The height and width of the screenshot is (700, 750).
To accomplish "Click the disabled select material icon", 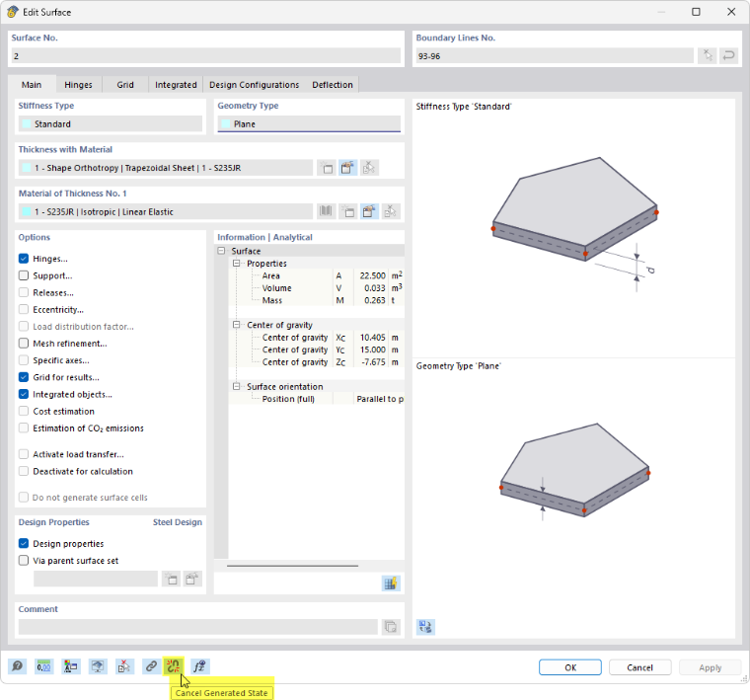I will click(391, 211).
